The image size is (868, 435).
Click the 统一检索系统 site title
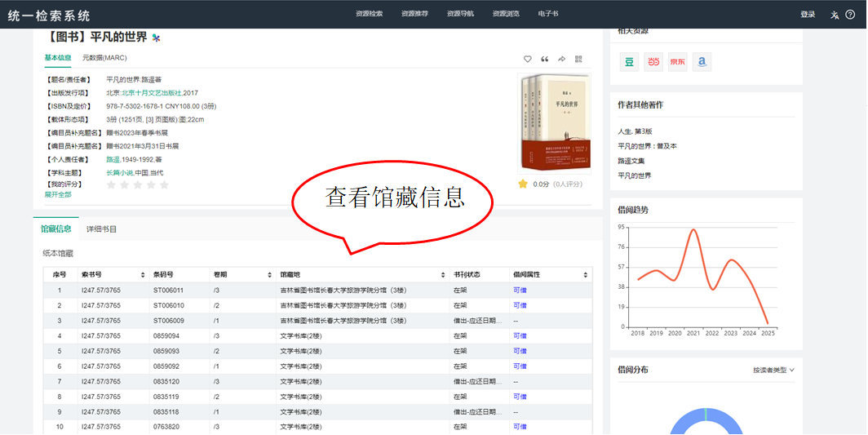coord(49,15)
